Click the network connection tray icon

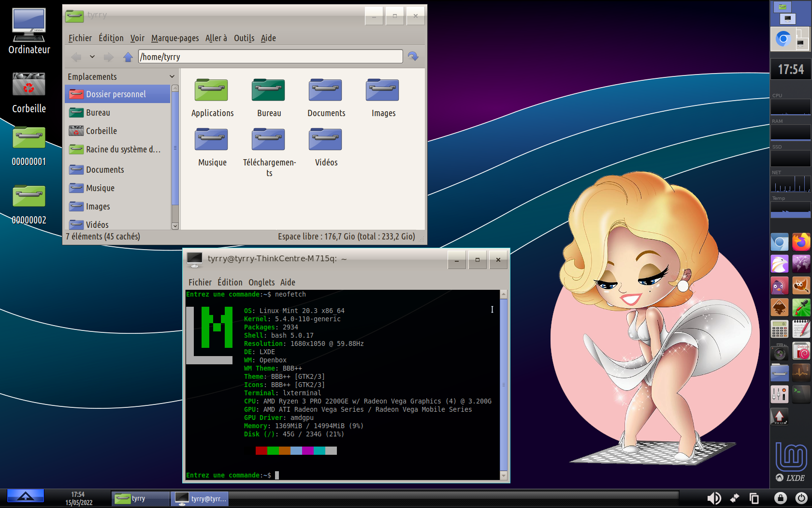click(x=735, y=498)
